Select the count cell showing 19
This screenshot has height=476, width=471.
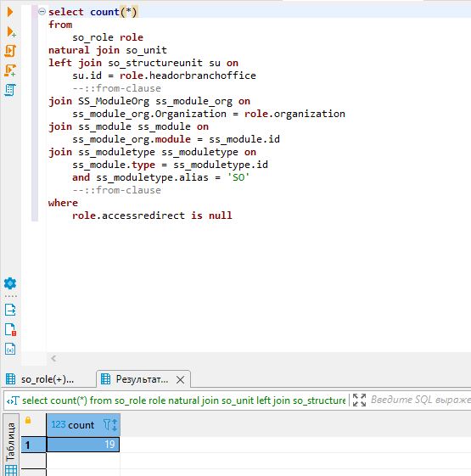[x=83, y=445]
